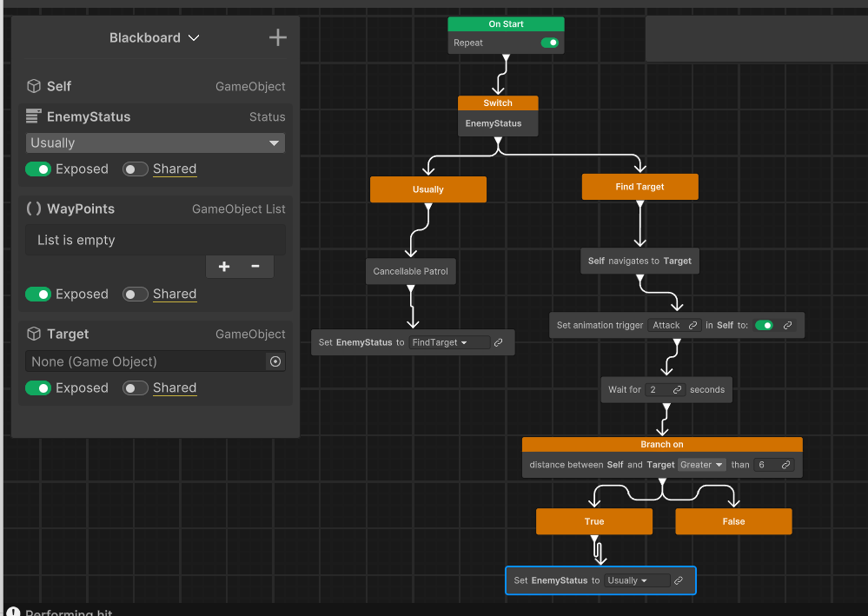
Task: Click the plus icon to add Blackboard variable
Action: click(x=277, y=37)
